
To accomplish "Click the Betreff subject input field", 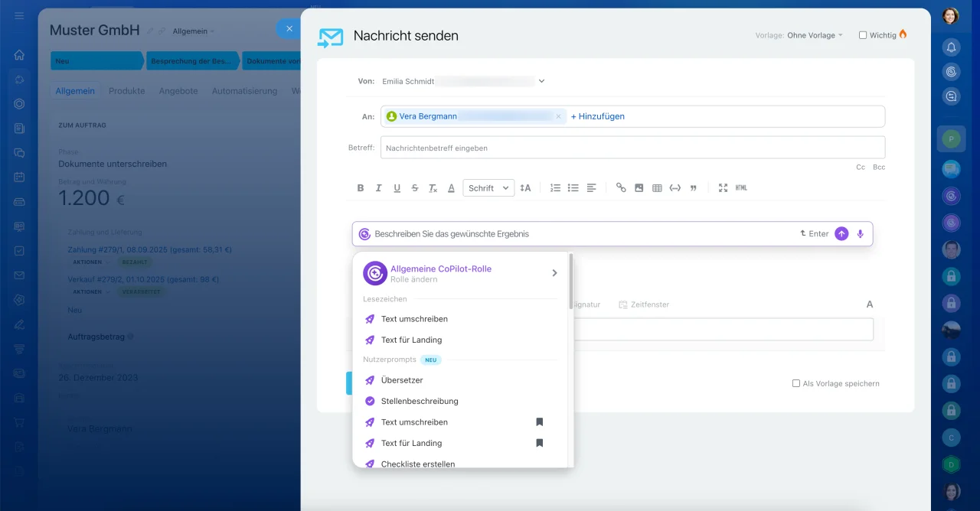I will [x=632, y=148].
